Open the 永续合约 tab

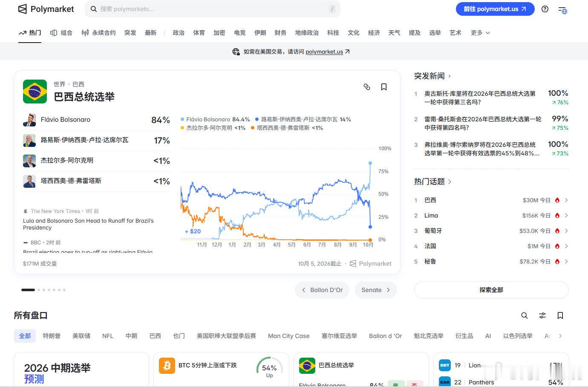click(98, 33)
